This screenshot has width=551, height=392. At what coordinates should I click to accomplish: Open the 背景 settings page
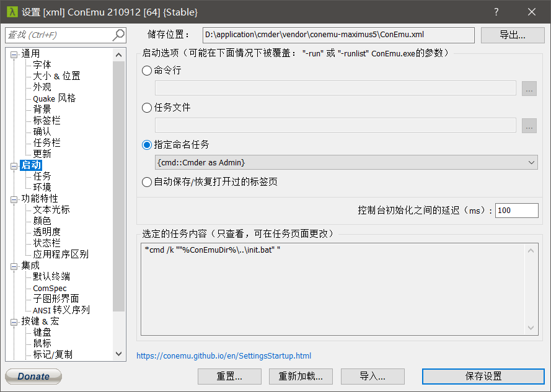tap(42, 109)
